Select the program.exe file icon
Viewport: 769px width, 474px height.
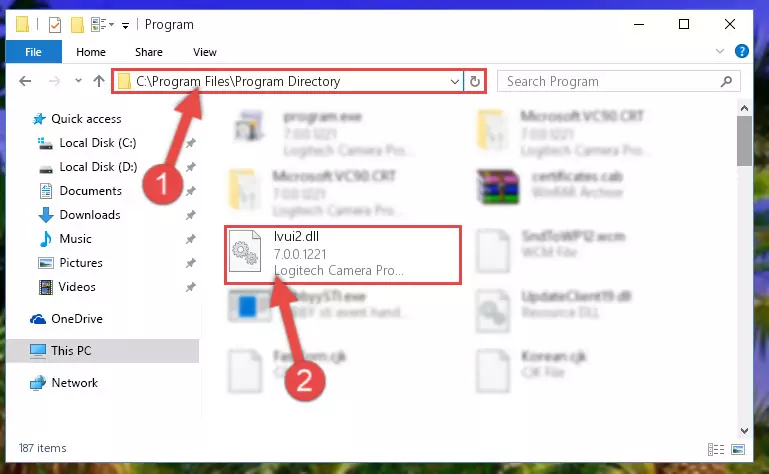249,126
